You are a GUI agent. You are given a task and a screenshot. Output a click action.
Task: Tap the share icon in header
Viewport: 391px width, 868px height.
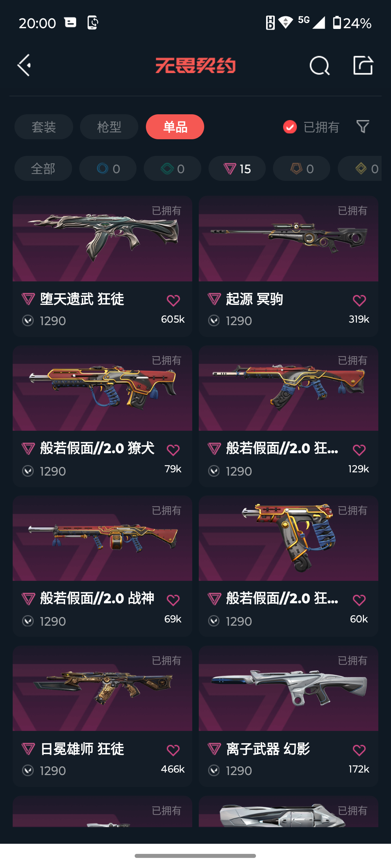tap(363, 65)
